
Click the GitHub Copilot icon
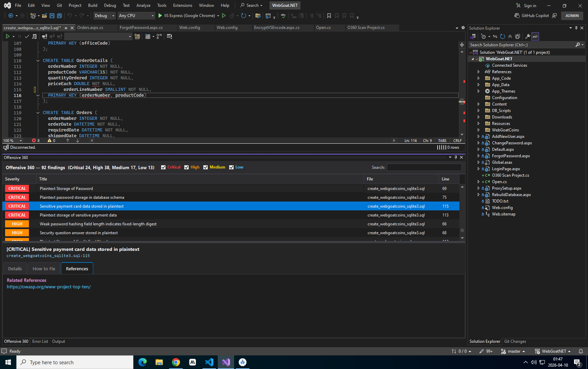coord(517,16)
